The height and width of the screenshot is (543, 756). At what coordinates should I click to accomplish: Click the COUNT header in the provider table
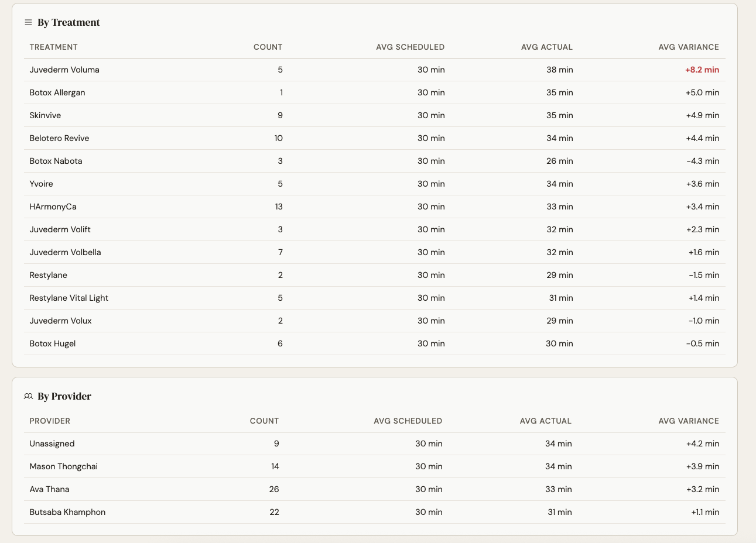tap(264, 421)
